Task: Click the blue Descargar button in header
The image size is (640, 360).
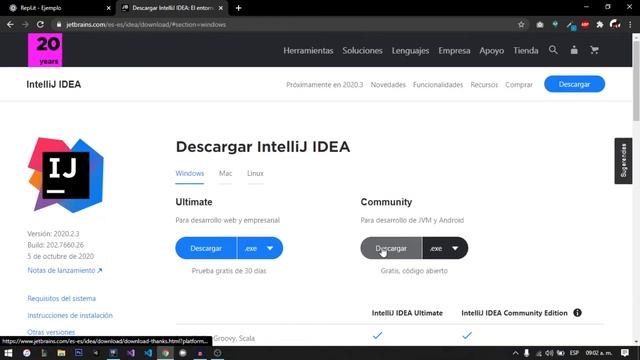Action: 574,84
